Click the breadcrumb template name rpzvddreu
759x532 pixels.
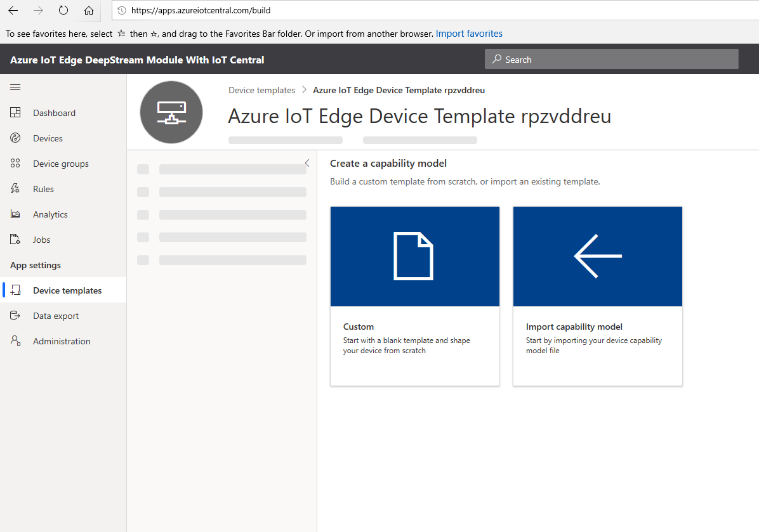pyautogui.click(x=399, y=90)
